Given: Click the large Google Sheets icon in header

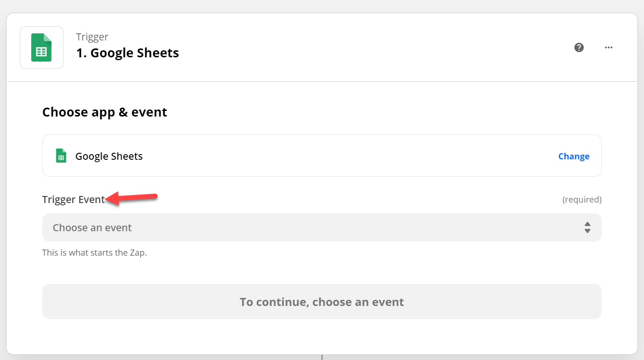Looking at the screenshot, I should tap(41, 47).
